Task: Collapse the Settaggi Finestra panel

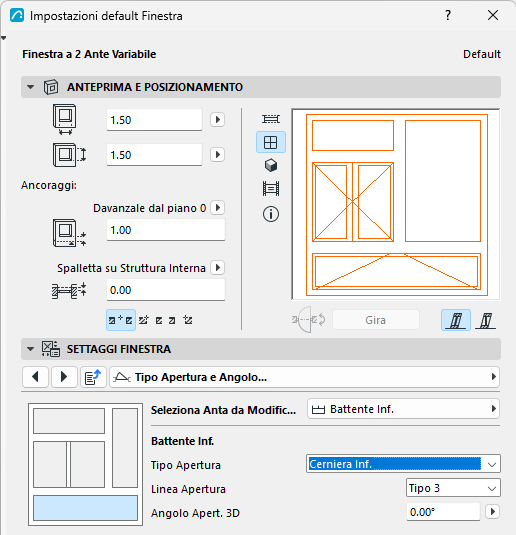Action: click(30, 349)
